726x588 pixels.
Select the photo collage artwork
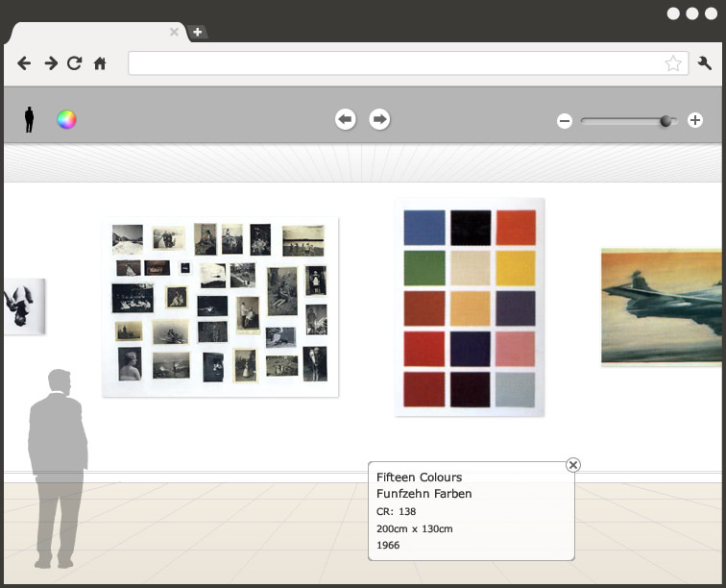coord(220,306)
